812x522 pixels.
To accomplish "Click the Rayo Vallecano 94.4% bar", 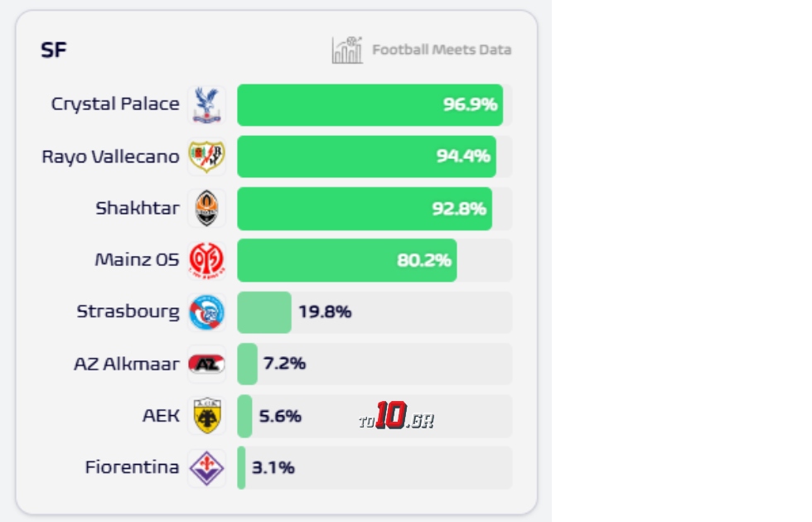I will 366,157.
